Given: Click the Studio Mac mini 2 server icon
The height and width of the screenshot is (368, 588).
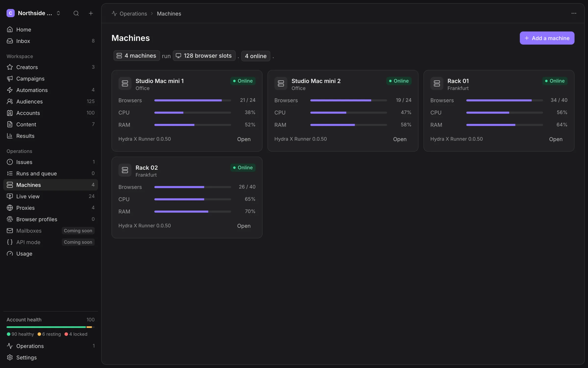Looking at the screenshot, I should (281, 83).
